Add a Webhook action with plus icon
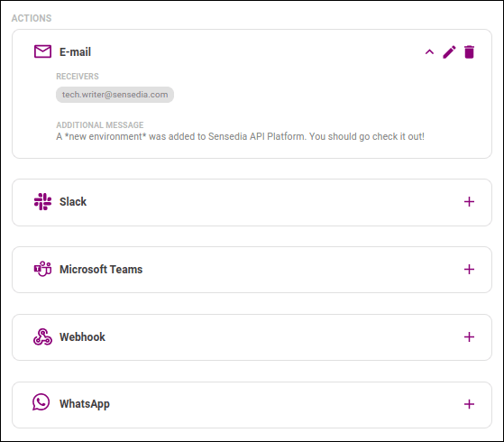The height and width of the screenshot is (442, 504). 469,336
